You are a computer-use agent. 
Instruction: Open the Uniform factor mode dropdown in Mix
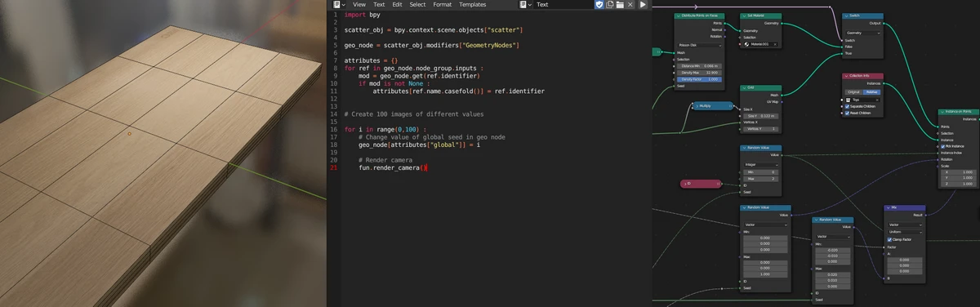click(x=905, y=232)
